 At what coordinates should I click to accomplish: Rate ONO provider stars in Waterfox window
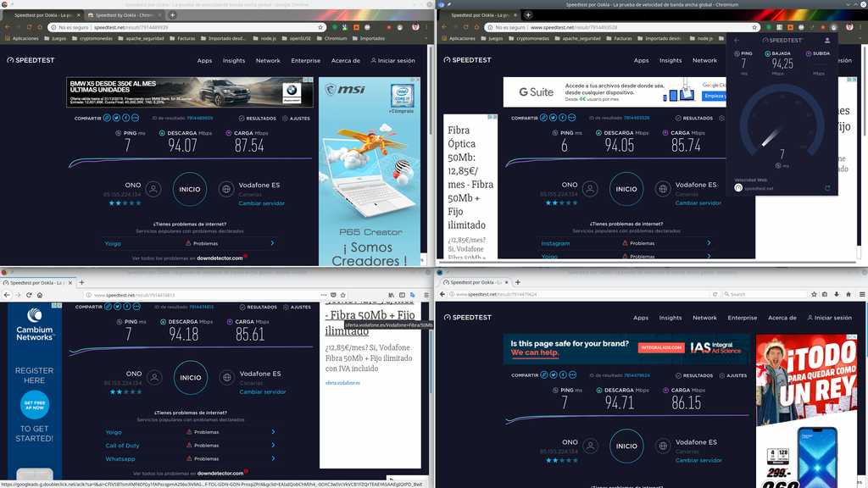tap(562, 460)
